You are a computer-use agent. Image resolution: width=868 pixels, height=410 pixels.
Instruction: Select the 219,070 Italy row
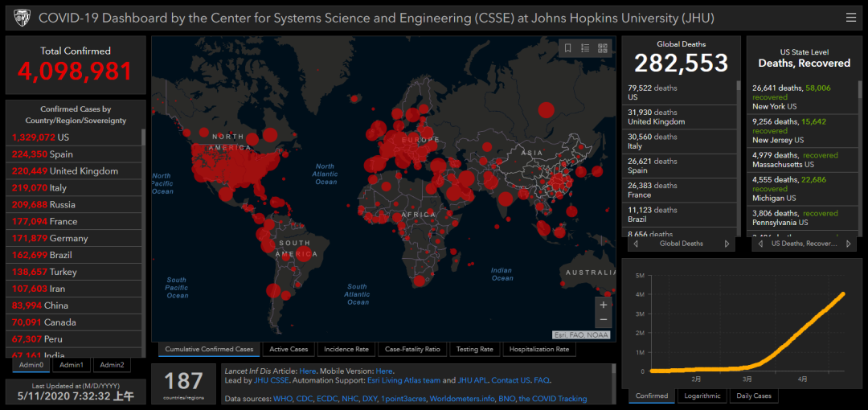pos(74,188)
